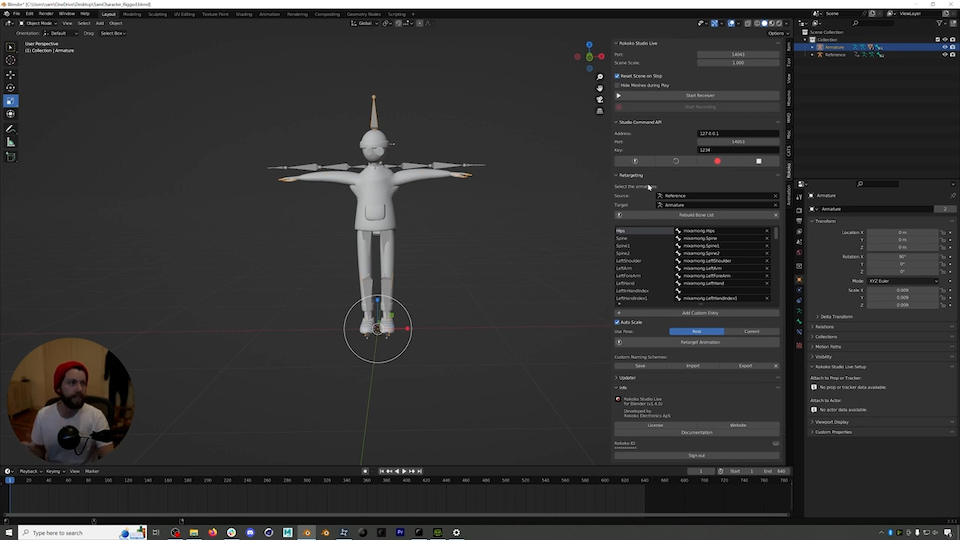
Task: Switch to the Modeling workspace tab
Action: 132,14
